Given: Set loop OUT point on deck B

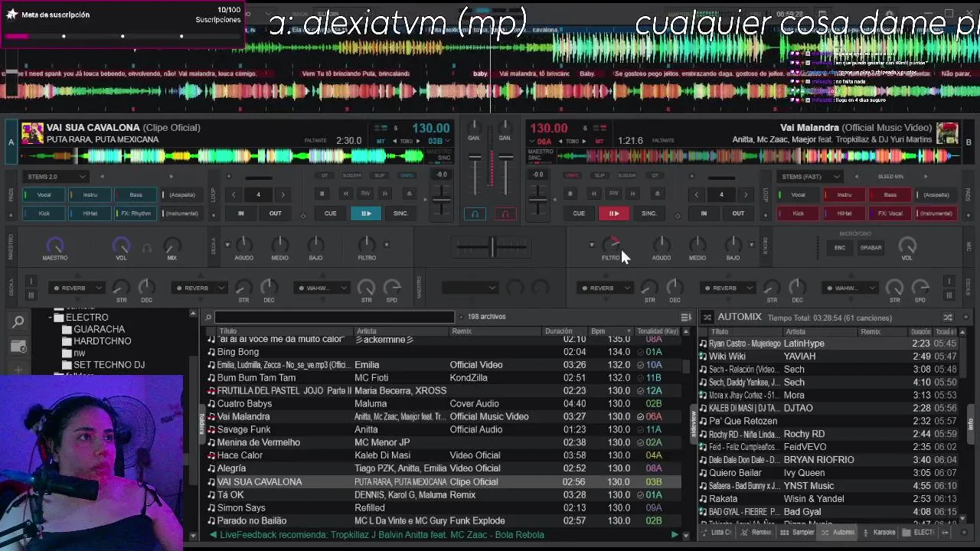Looking at the screenshot, I should pyautogui.click(x=738, y=214).
